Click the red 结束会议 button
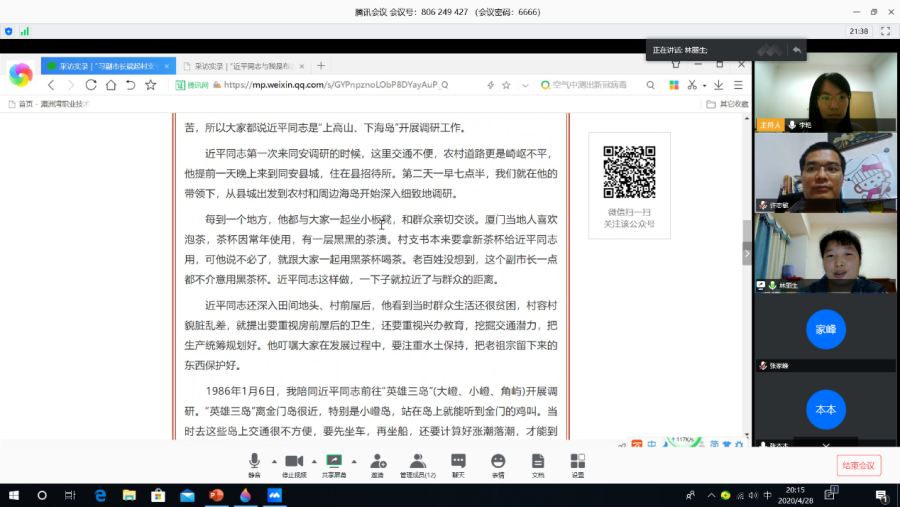The height and width of the screenshot is (507, 900). [858, 465]
